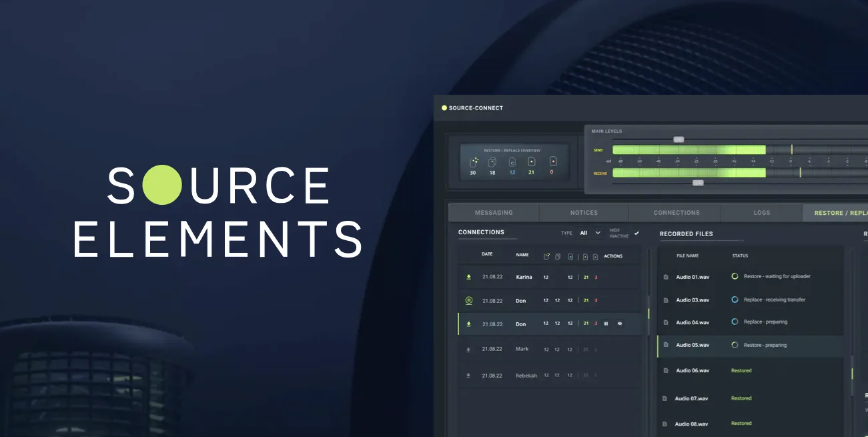Switch to the Messaging tab
This screenshot has width=868, height=437.
pyautogui.click(x=494, y=213)
